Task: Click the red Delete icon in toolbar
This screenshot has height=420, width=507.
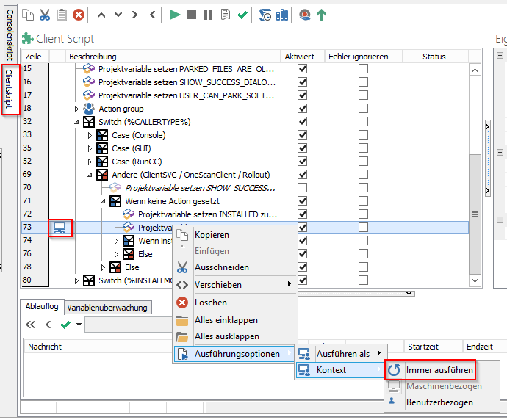Action: (79, 15)
